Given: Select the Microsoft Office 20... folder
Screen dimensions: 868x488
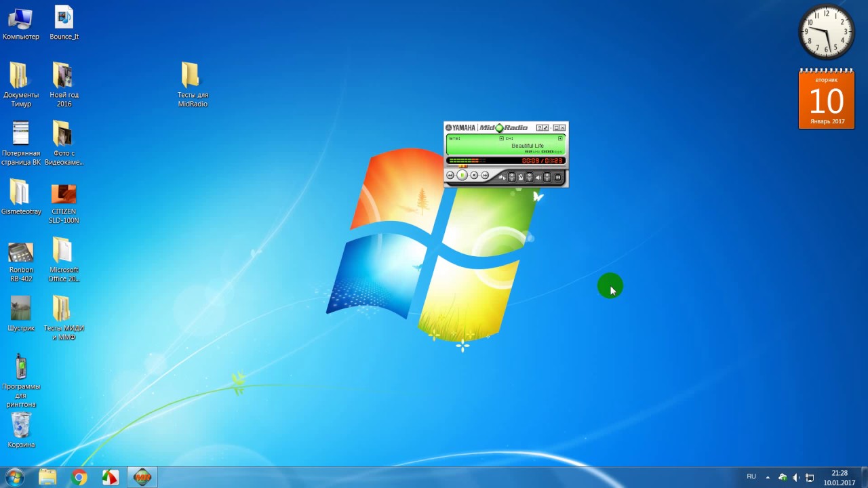Looking at the screenshot, I should click(64, 260).
